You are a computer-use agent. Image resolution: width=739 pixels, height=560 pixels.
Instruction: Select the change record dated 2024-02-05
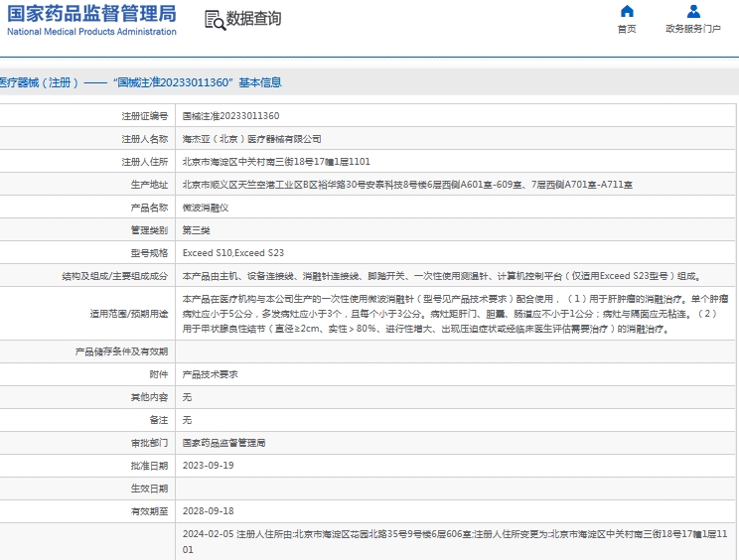click(455, 542)
